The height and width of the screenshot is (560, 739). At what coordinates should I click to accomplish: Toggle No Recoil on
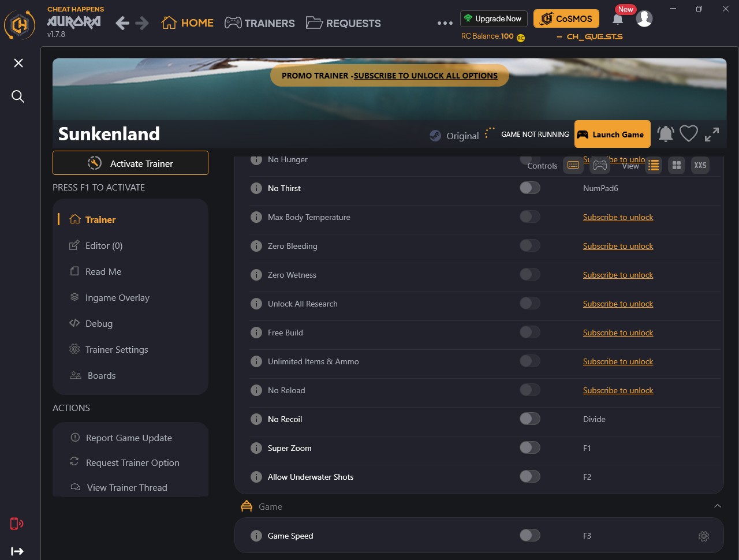pos(529,419)
